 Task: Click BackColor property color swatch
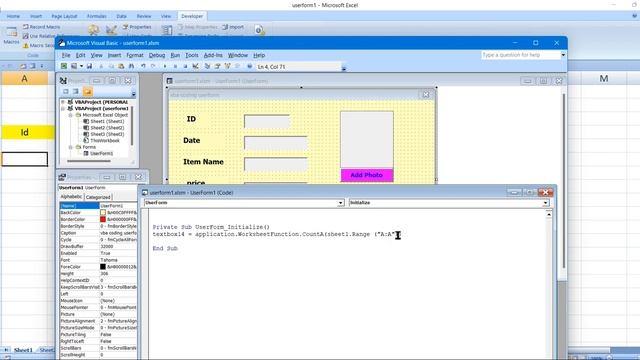pos(103,213)
